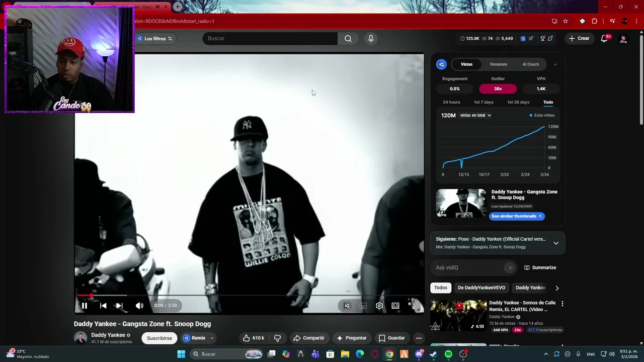Select the 1st 7 days range
The height and width of the screenshot is (362, 644).
pyautogui.click(x=484, y=102)
